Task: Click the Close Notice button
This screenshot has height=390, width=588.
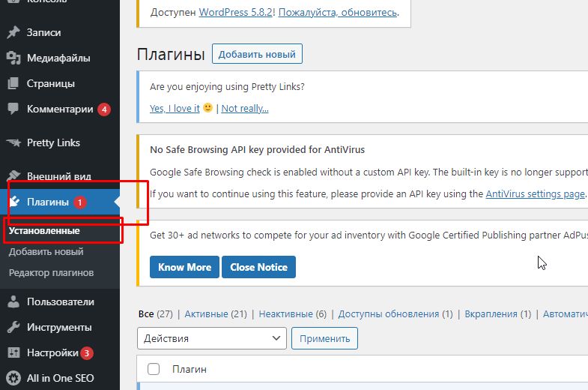Action: point(258,267)
